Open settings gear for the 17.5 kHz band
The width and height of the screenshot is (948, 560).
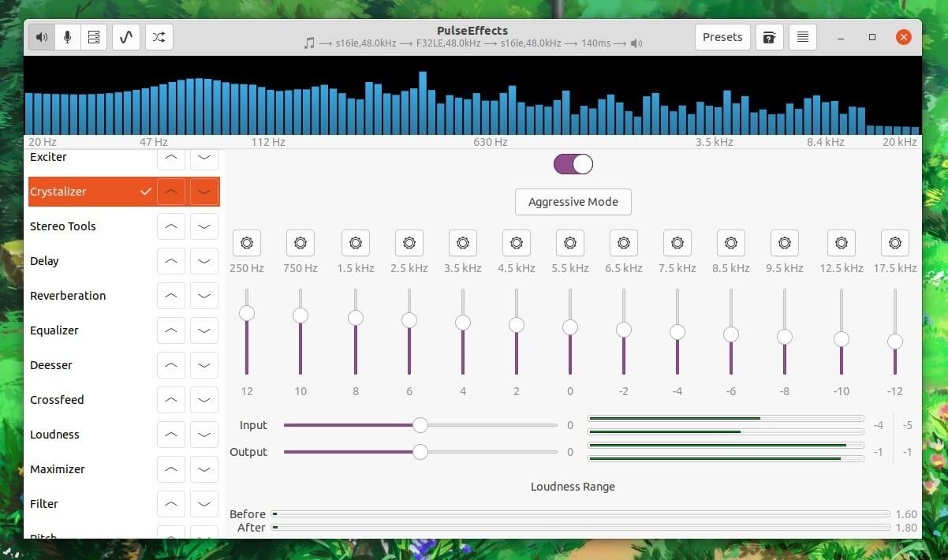[x=894, y=242]
